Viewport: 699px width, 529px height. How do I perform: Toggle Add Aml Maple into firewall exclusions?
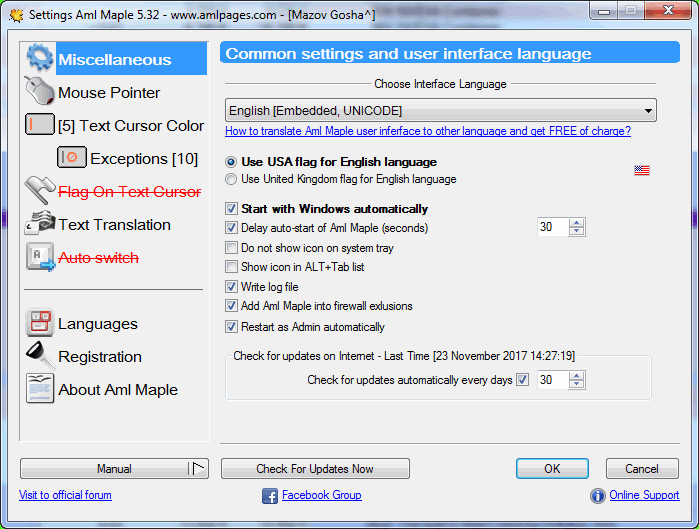point(231,306)
